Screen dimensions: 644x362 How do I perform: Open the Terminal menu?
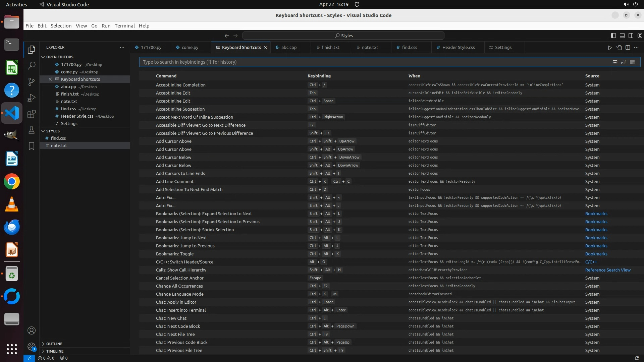[x=124, y=26]
